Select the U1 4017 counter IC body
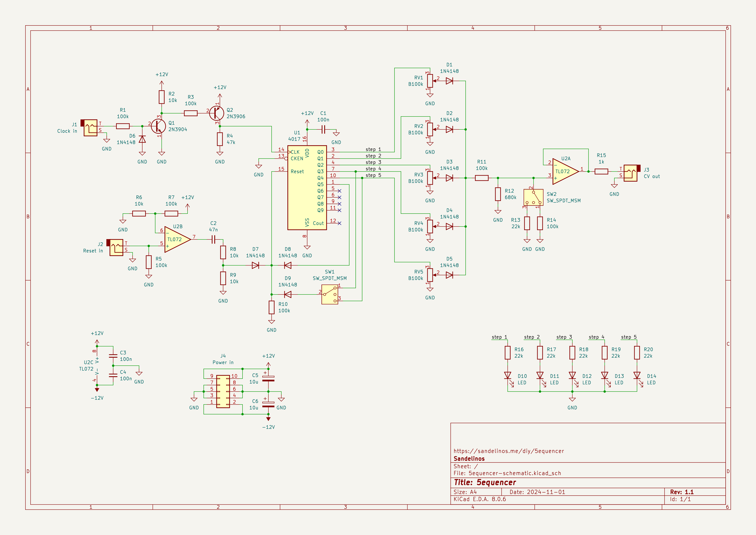 [x=307, y=187]
